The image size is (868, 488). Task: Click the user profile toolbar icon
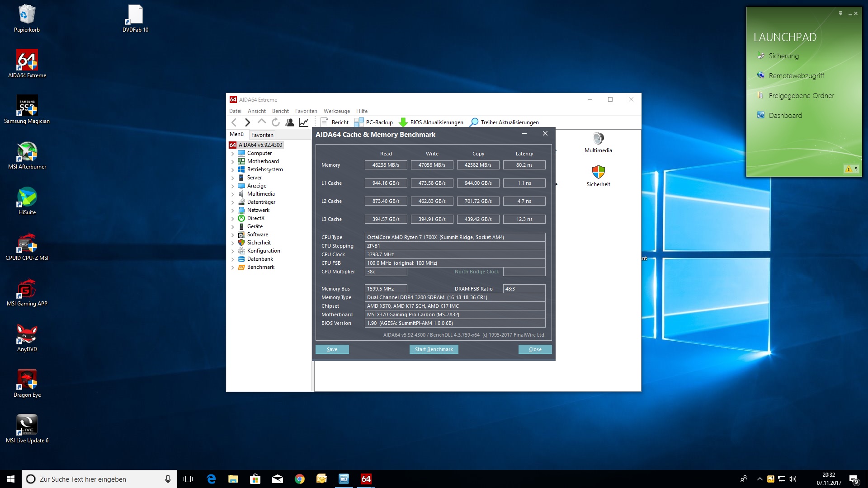[290, 122]
